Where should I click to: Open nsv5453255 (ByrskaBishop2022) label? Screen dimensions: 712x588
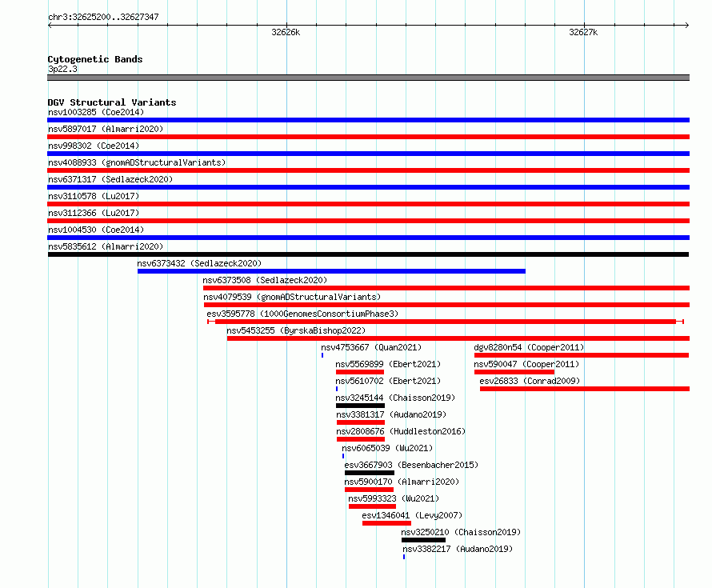coord(296,330)
